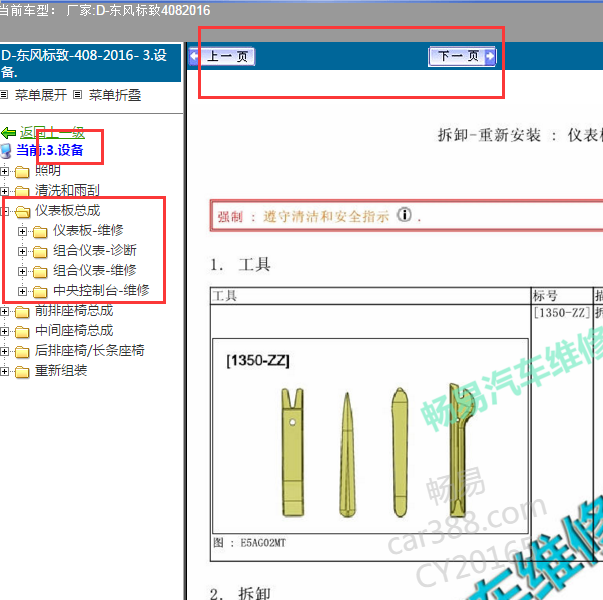Click the computer icon beside 当前:3.设备

pos(6,151)
